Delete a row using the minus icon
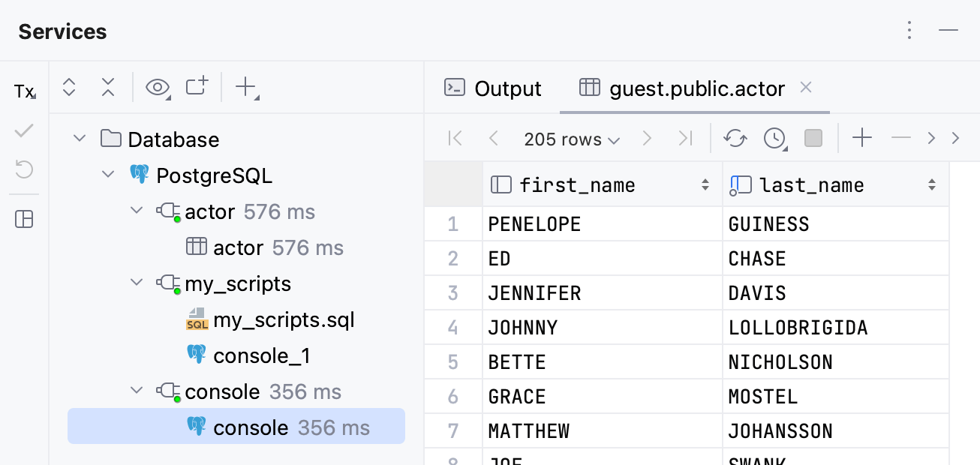The width and height of the screenshot is (980, 465). point(900,138)
